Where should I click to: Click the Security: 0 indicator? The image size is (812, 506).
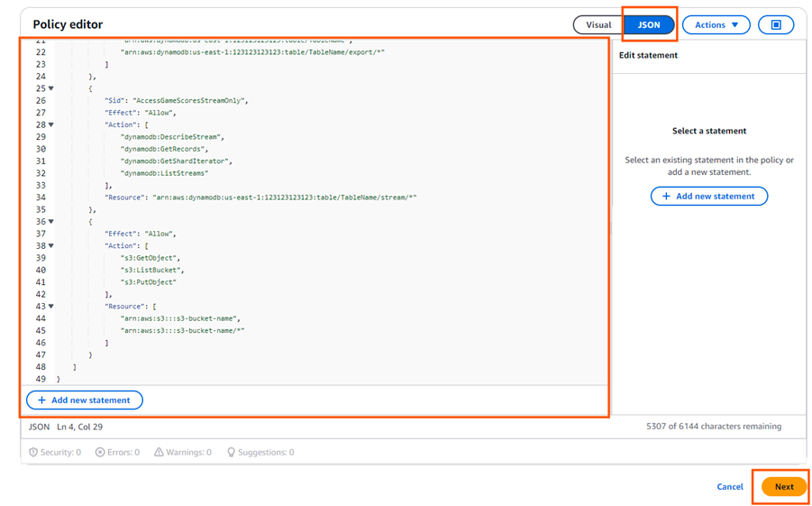coord(55,452)
